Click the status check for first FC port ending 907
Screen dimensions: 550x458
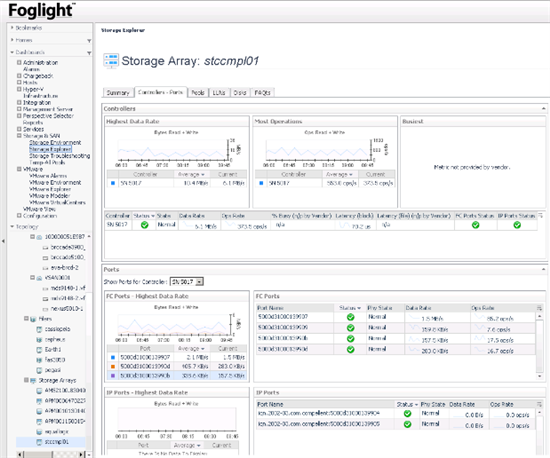350,317
